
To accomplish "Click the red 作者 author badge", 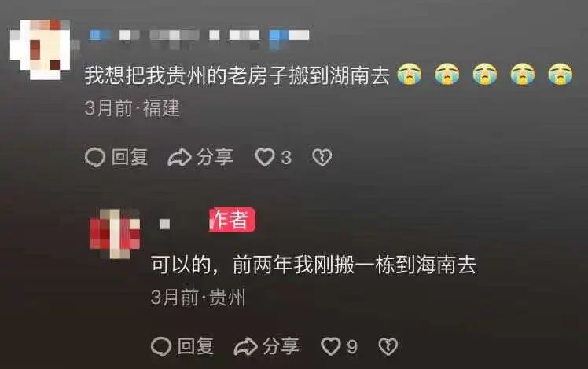I will (x=232, y=220).
